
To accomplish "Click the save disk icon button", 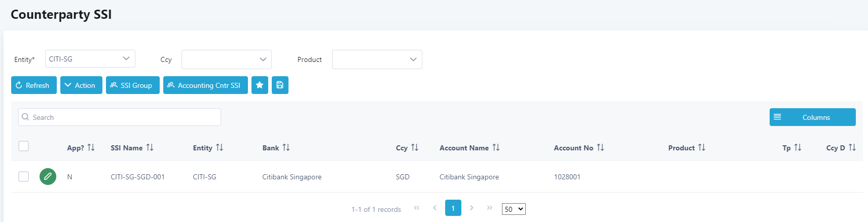I will click(x=280, y=85).
